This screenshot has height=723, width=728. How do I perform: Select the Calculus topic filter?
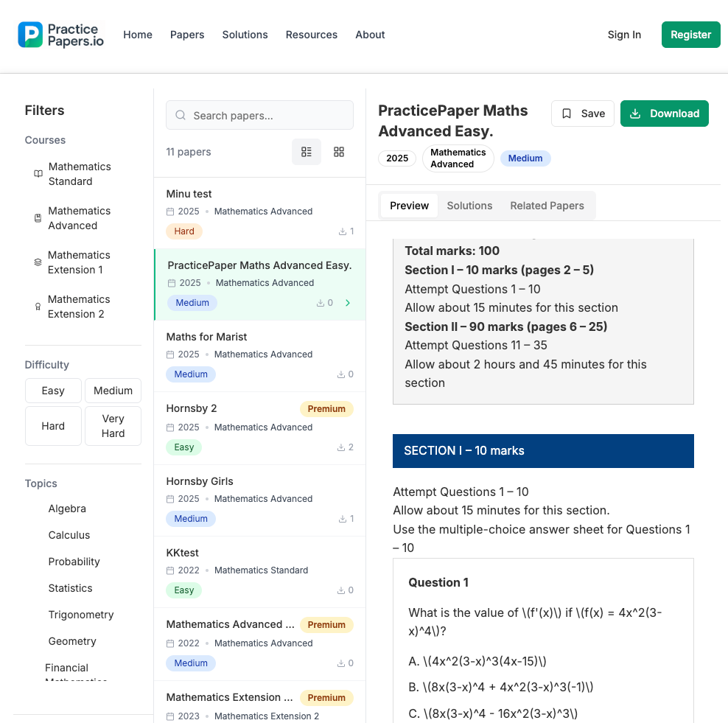69,535
